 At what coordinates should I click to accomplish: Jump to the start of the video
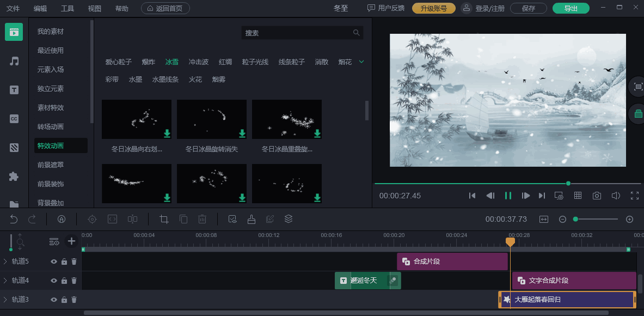(473, 196)
